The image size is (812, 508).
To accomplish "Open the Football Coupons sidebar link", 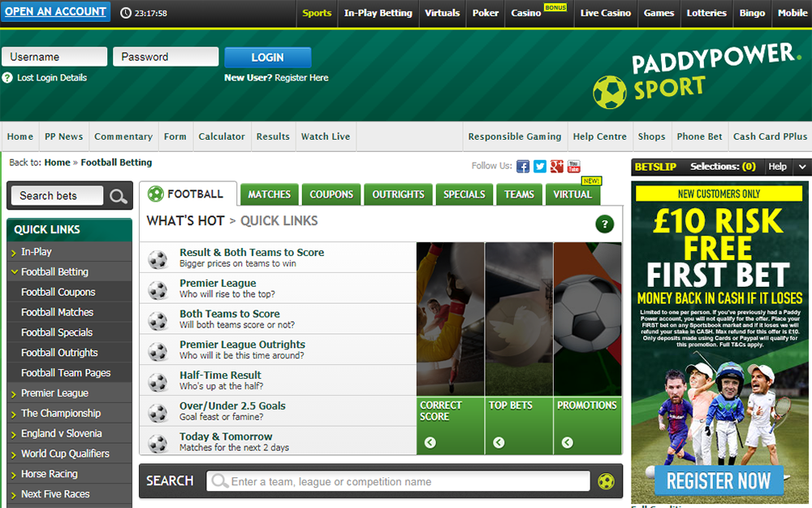I will click(x=58, y=293).
